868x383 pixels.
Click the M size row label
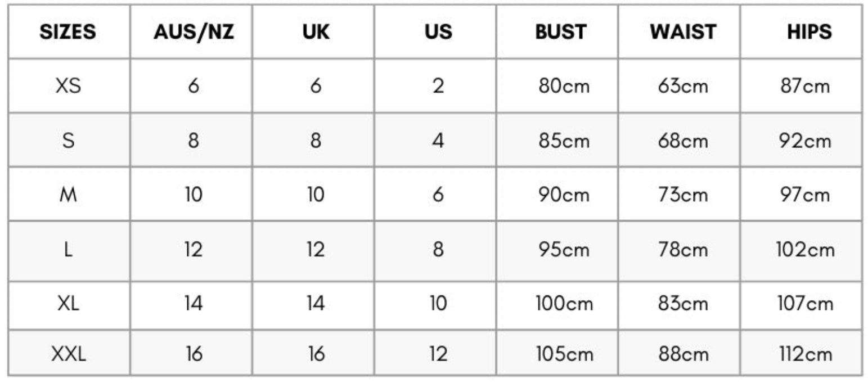[x=68, y=195]
